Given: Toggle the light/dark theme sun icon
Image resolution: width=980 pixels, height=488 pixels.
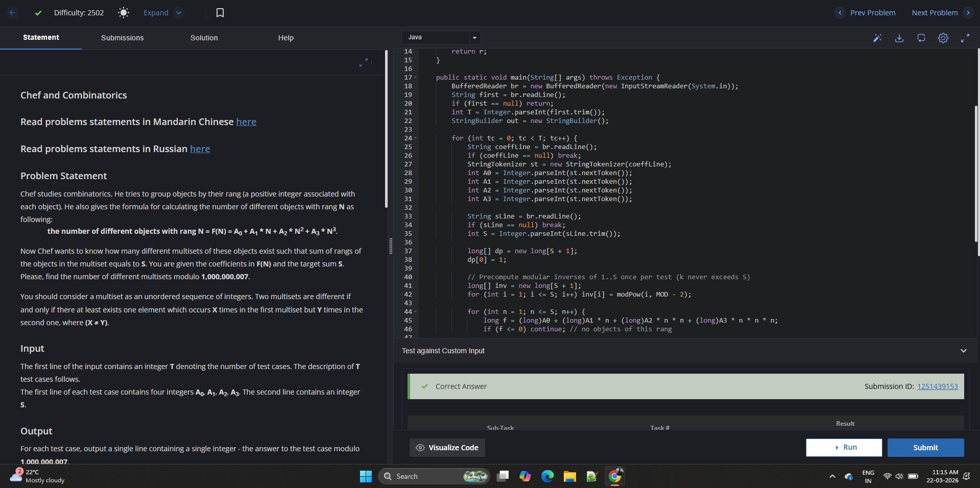Looking at the screenshot, I should tap(124, 13).
